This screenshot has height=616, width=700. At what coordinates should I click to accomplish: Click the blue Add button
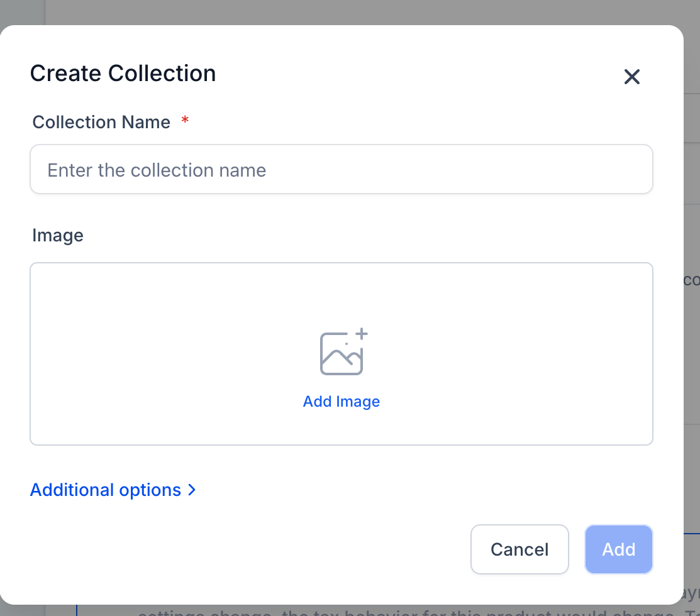tap(619, 549)
